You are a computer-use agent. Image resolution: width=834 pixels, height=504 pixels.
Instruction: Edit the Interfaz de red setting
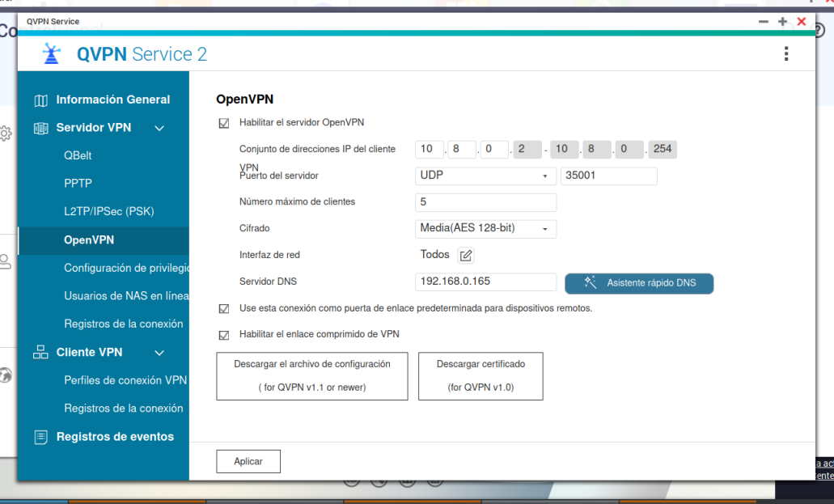(466, 256)
